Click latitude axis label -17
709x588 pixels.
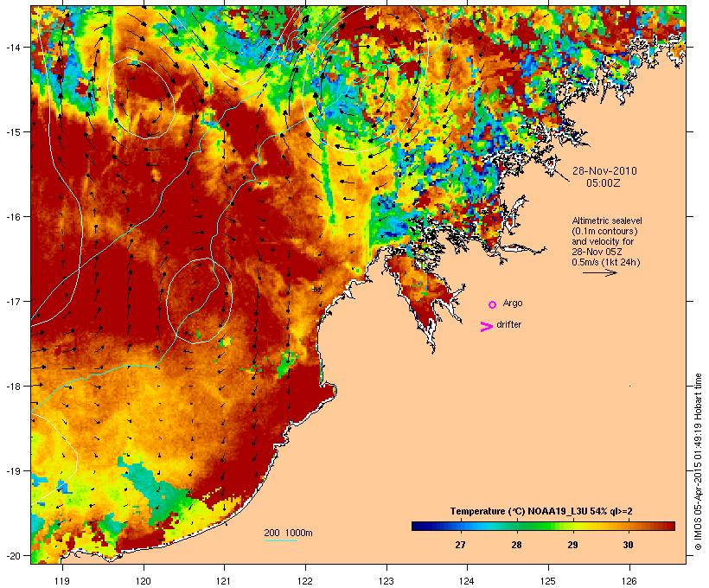click(12, 301)
